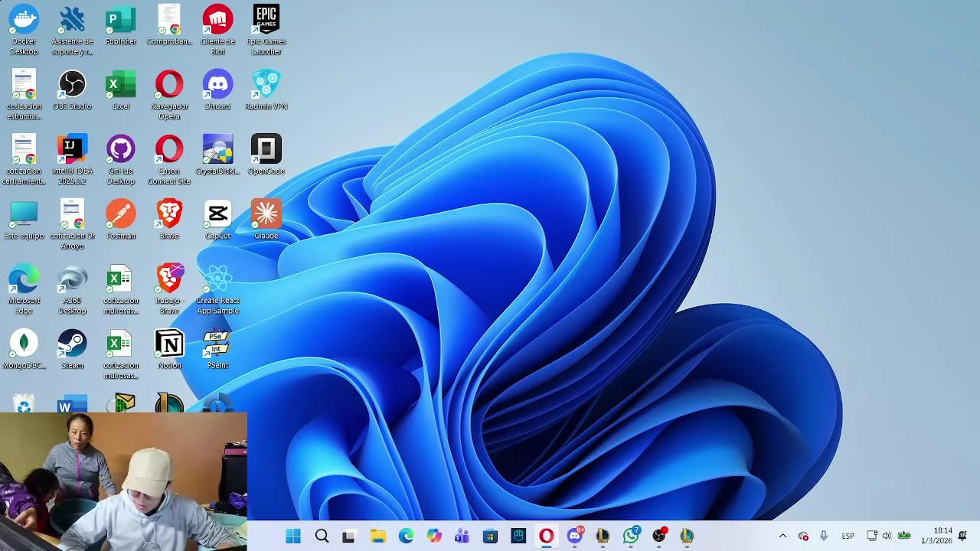
Task: Open the Windows Start menu
Action: [293, 536]
